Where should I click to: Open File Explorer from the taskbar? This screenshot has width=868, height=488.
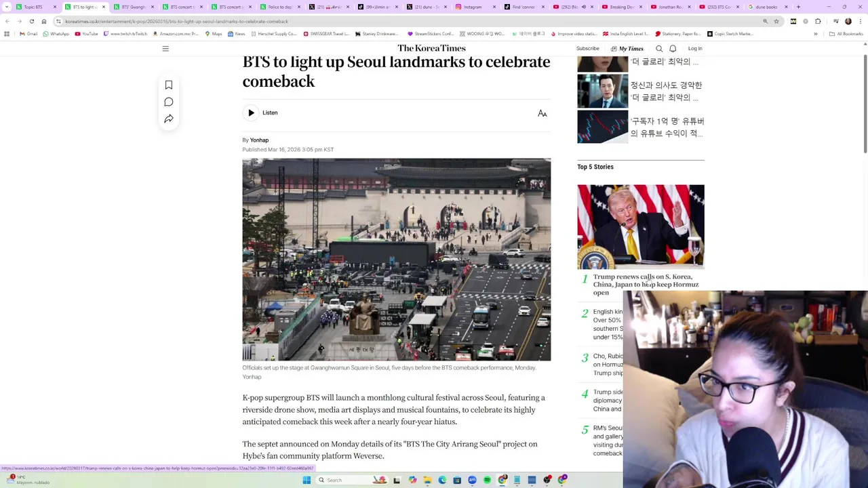427,480
